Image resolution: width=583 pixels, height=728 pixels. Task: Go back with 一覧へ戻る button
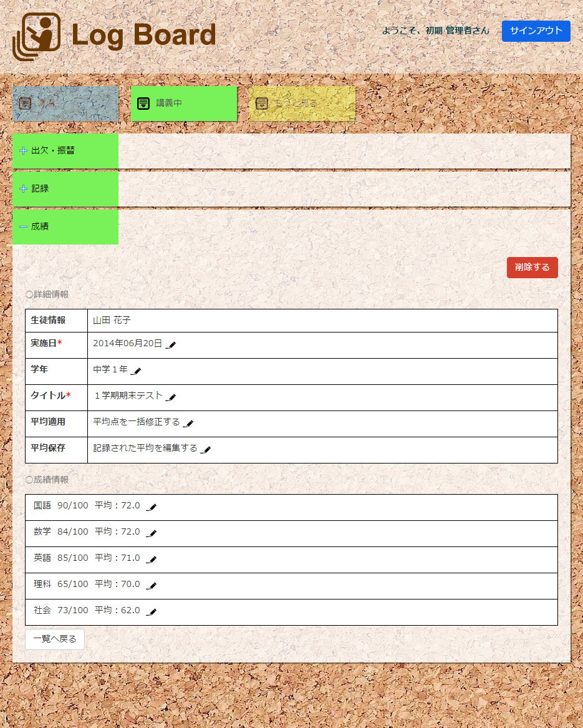[x=55, y=639]
